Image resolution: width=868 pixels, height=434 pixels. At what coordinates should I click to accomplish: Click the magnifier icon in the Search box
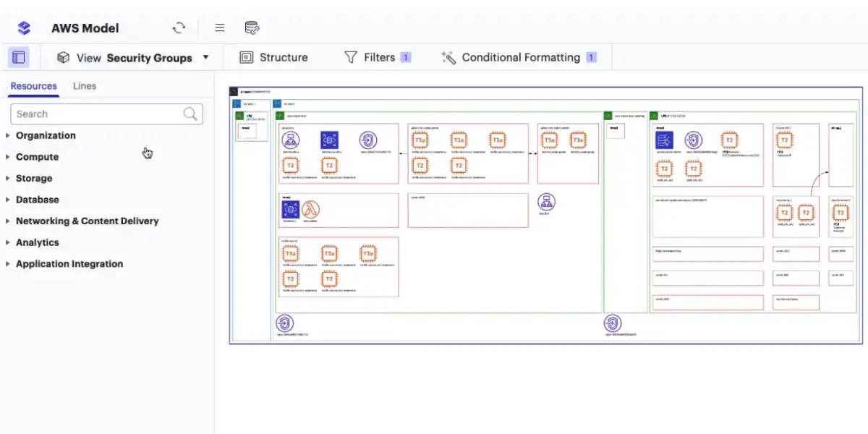pos(190,114)
